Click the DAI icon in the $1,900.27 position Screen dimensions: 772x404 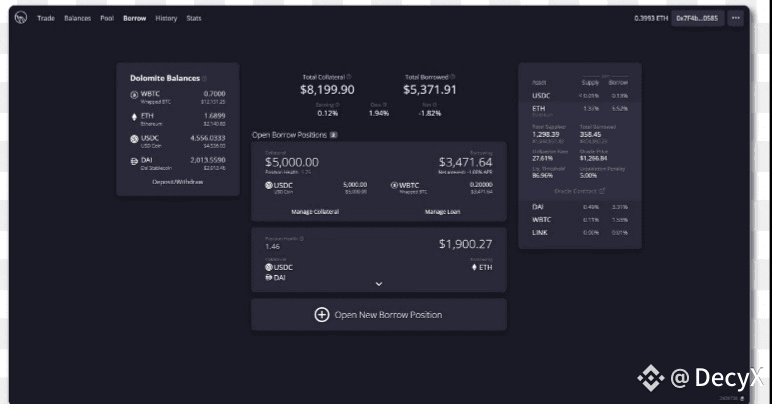pos(269,278)
